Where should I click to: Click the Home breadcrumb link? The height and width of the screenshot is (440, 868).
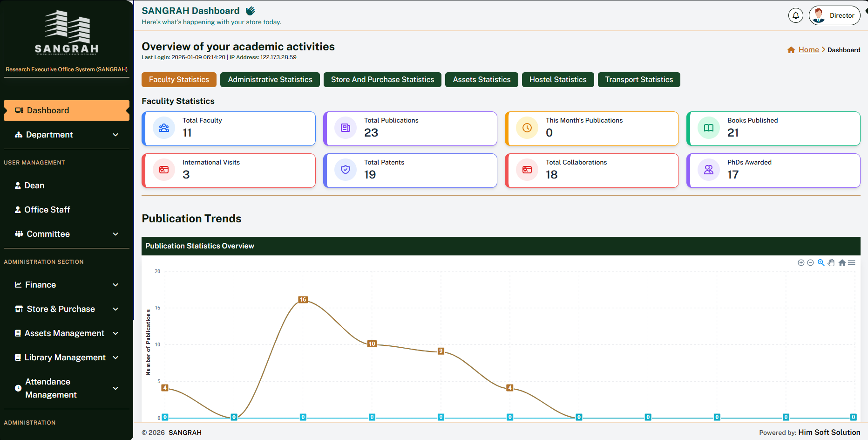click(x=808, y=50)
